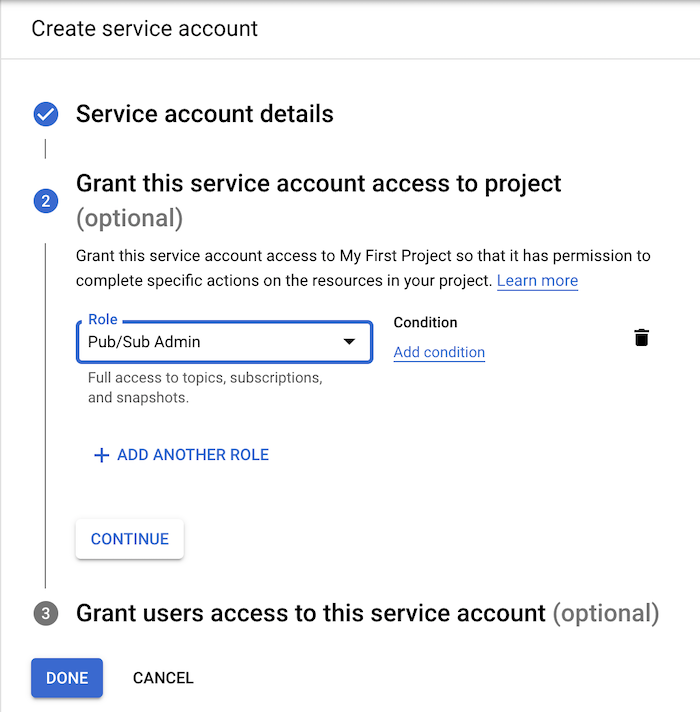Click the Condition column label
The height and width of the screenshot is (712, 700).
click(x=425, y=322)
